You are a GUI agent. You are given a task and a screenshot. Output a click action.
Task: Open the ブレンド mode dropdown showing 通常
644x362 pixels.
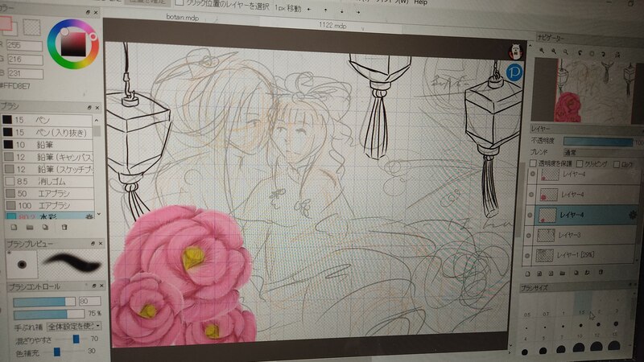pyautogui.click(x=602, y=152)
